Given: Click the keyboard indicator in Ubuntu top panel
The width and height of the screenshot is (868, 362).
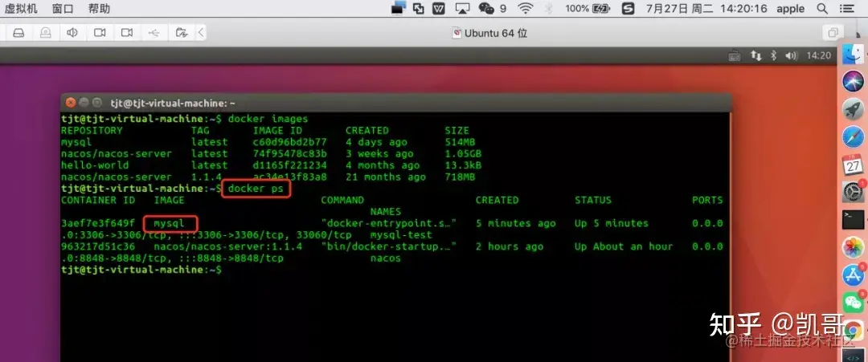Looking at the screenshot, I should (735, 55).
